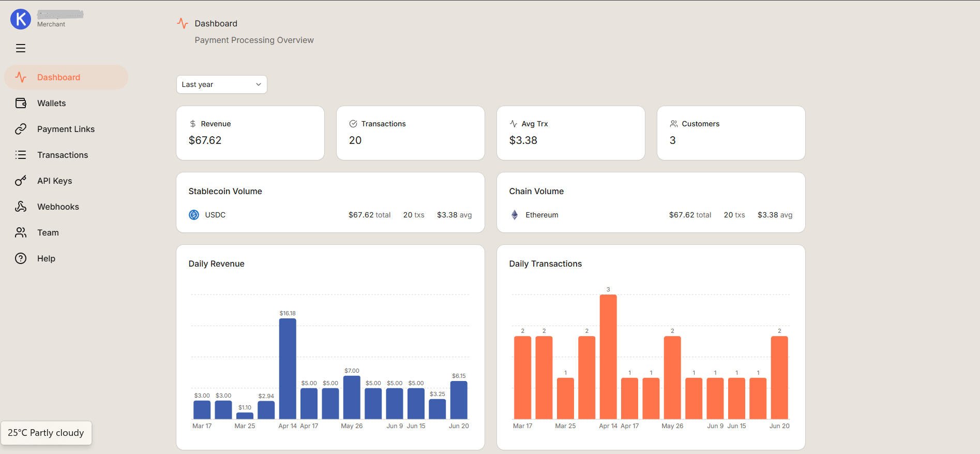Click the $2.94 bar in Daily Revenue
980x454 pixels.
266,410
